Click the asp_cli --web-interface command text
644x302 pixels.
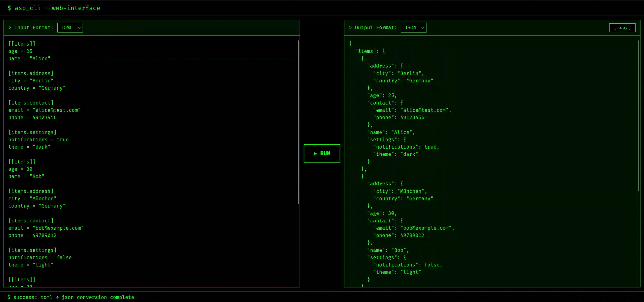[x=57, y=8]
